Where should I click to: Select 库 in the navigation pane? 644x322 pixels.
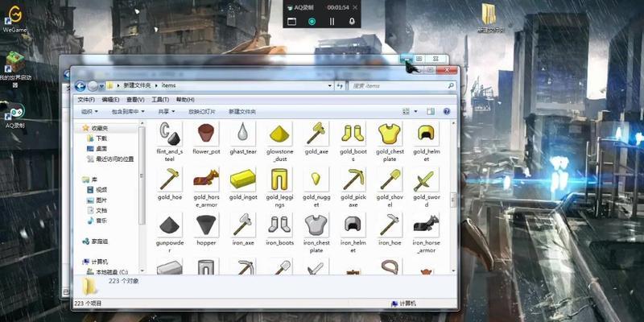point(89,180)
